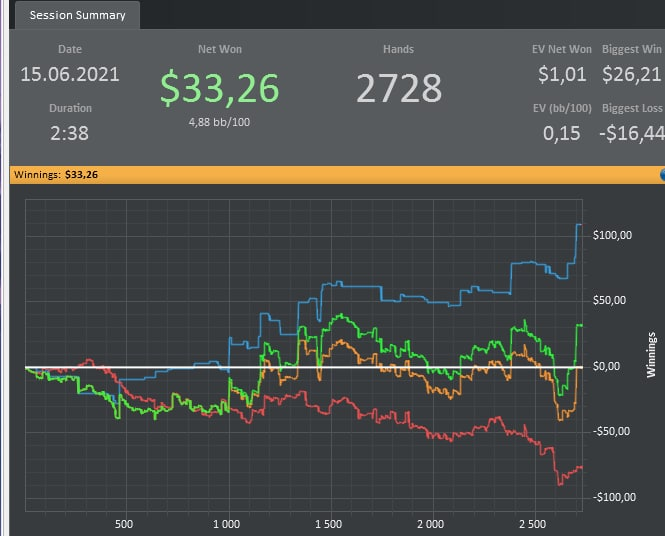665x536 pixels.
Task: Click the -$50,00 y-axis label
Action: click(x=611, y=431)
